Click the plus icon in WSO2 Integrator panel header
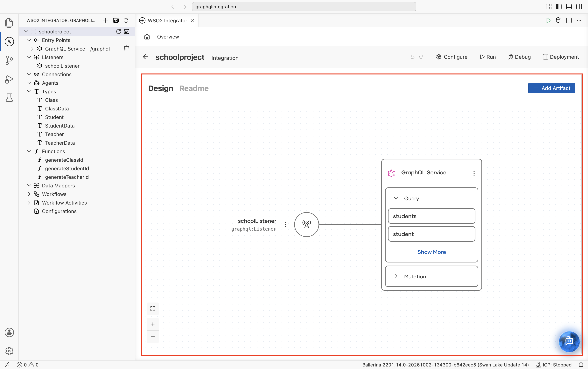This screenshot has height=369, width=588. (x=105, y=20)
